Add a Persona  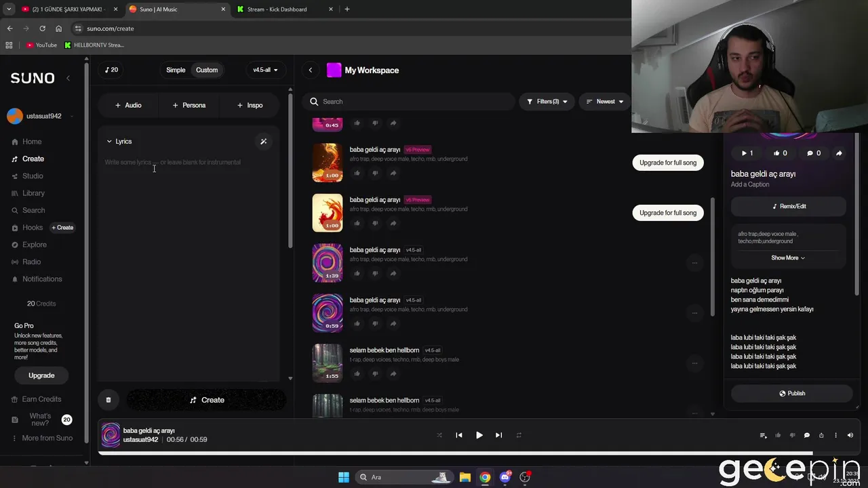coord(189,105)
